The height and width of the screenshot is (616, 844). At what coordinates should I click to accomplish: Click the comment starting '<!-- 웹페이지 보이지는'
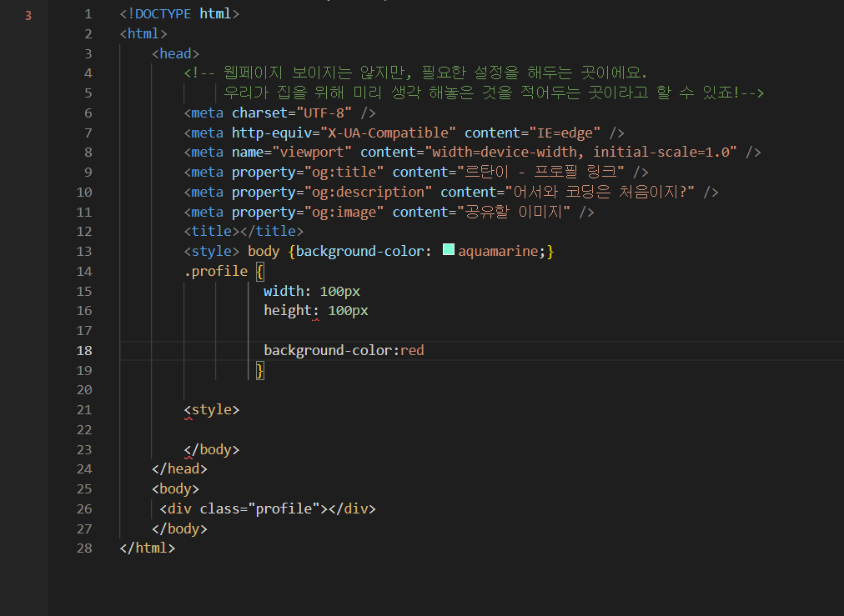pos(415,73)
